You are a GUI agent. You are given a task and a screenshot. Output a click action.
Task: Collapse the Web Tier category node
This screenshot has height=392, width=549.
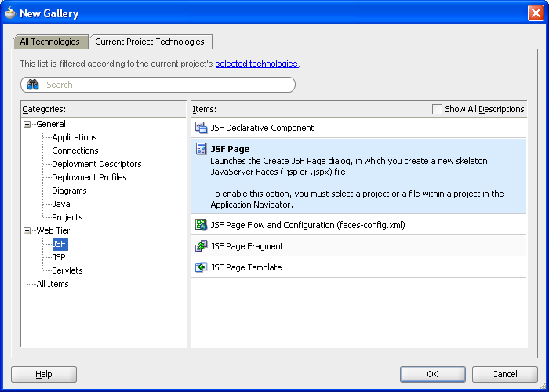pos(27,230)
